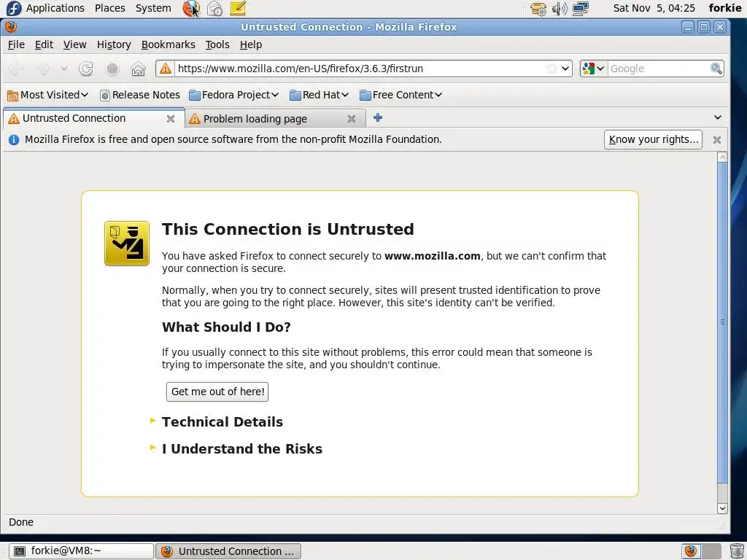Dismiss the Mozilla Foundation info bar
Image resolution: width=747 pixels, height=560 pixels.
pos(716,140)
